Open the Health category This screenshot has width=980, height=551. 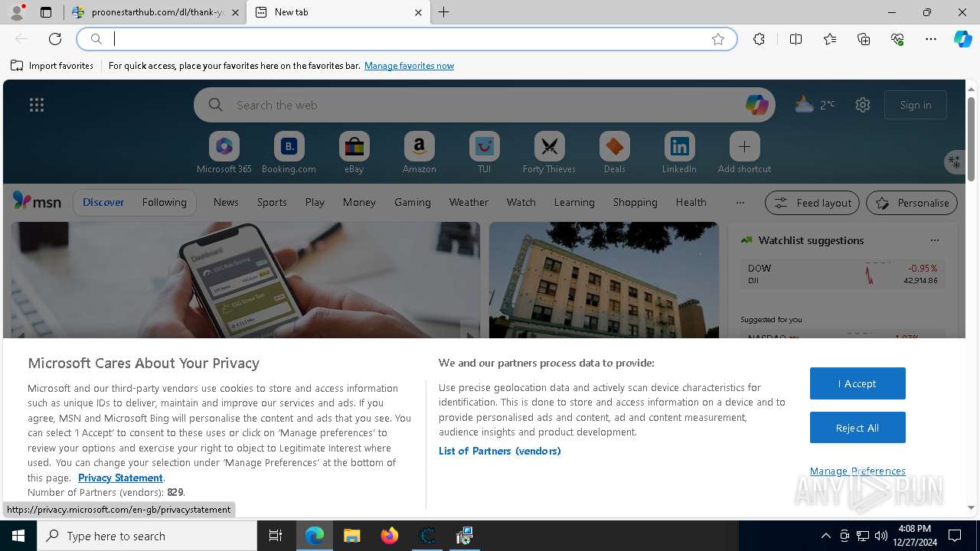(x=691, y=202)
